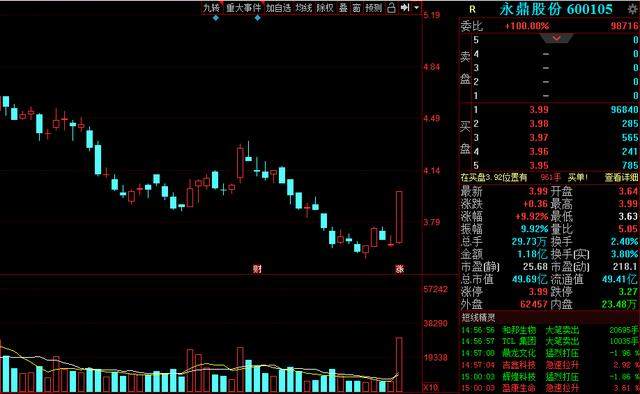Click 查看详细 in the buy-order notice
Screen dimensions: 640x394
[621, 178]
